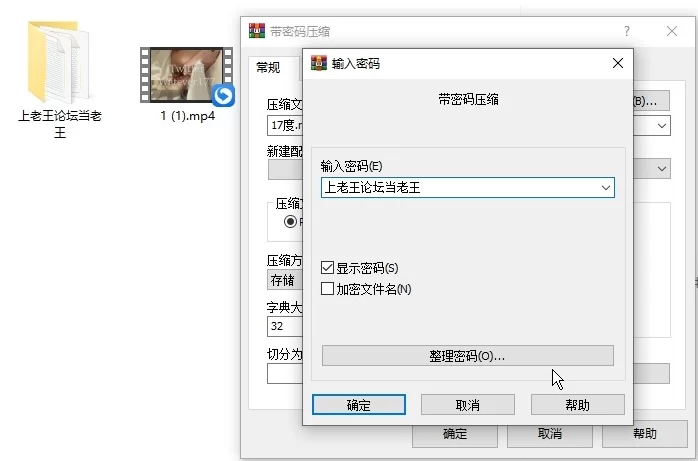Image resolution: width=698 pixels, height=461 pixels.
Task: Click the archive name field showing 17度
Action: click(285, 125)
